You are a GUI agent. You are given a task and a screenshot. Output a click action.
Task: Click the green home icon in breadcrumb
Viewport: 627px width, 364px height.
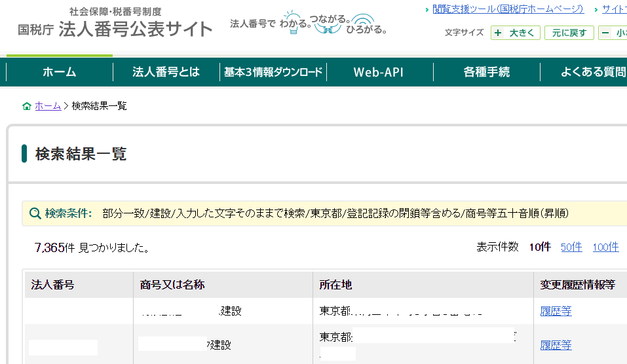[27, 106]
